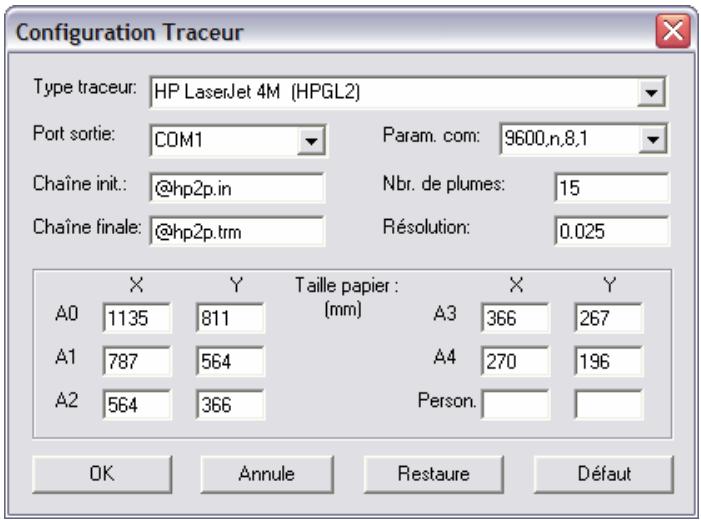Viewport: 701px width, 520px height.
Task: Select the A0 Y field showing 811
Action: tap(230, 318)
